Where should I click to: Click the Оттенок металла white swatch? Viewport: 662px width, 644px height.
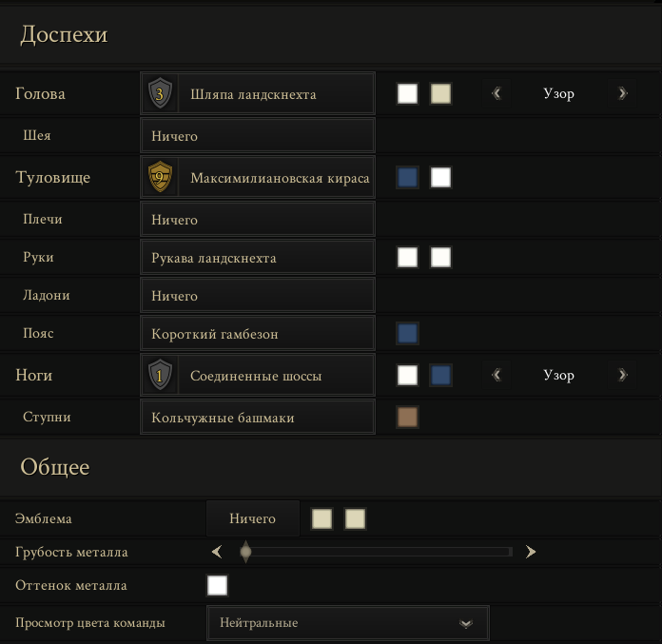pyautogui.click(x=218, y=585)
